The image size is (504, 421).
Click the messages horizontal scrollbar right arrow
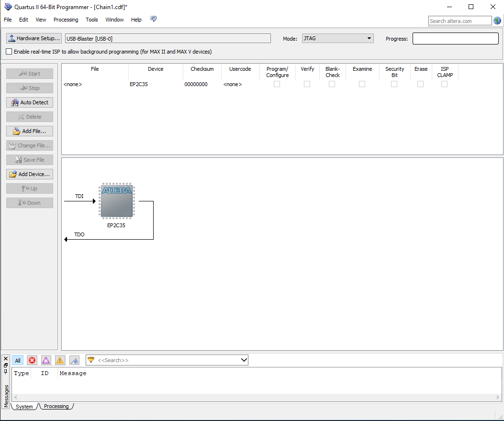[498, 398]
